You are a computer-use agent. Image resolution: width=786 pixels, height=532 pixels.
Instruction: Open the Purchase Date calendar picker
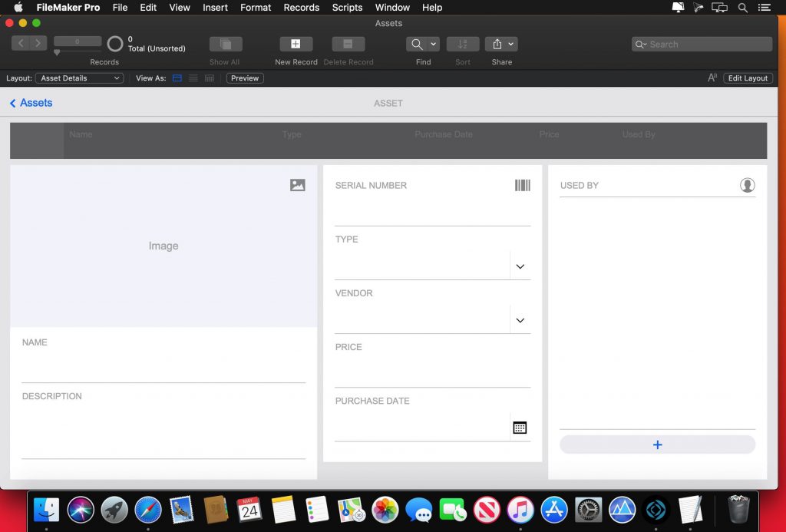520,427
